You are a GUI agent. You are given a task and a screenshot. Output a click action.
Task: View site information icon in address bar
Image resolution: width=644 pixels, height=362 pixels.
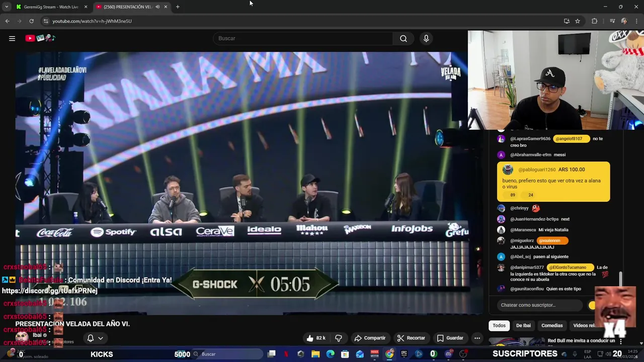(46, 21)
